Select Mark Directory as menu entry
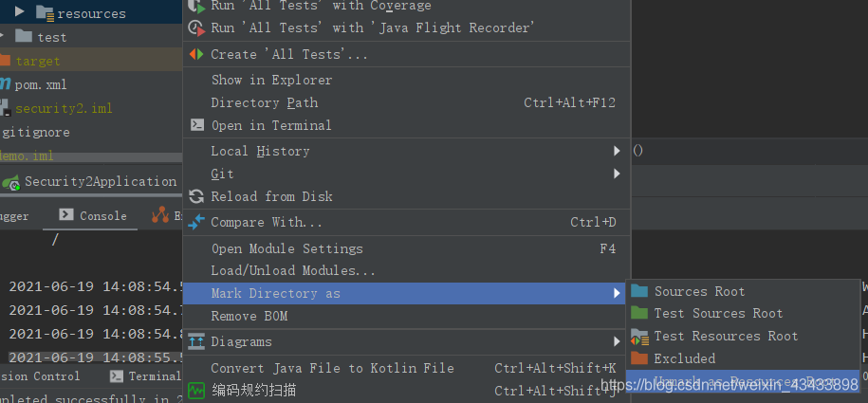The height and width of the screenshot is (403, 868). tap(275, 293)
